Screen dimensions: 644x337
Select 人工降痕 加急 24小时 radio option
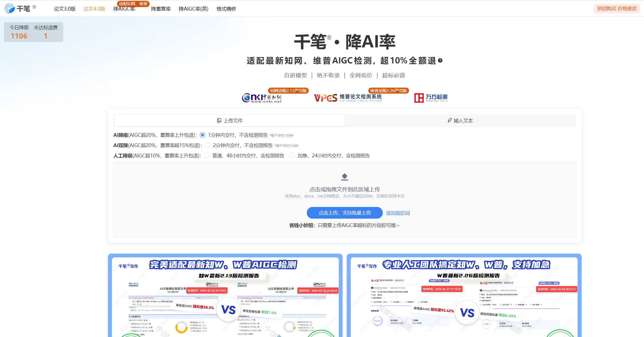pos(292,155)
